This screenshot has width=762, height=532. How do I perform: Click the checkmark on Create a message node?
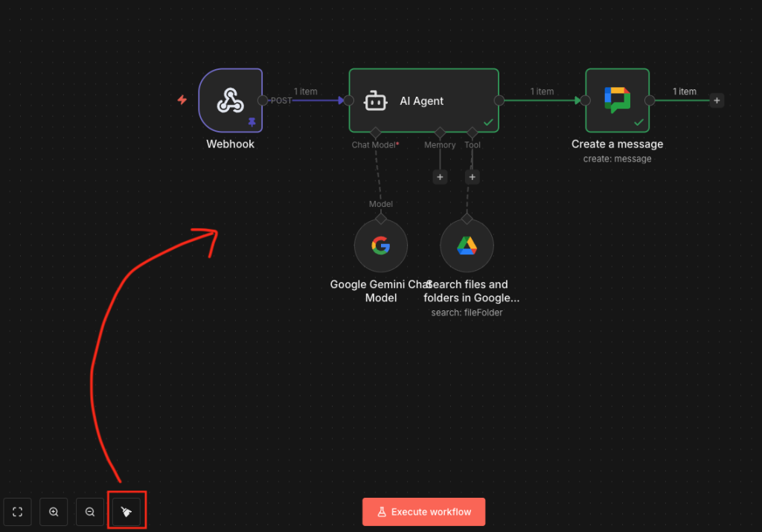coord(638,122)
